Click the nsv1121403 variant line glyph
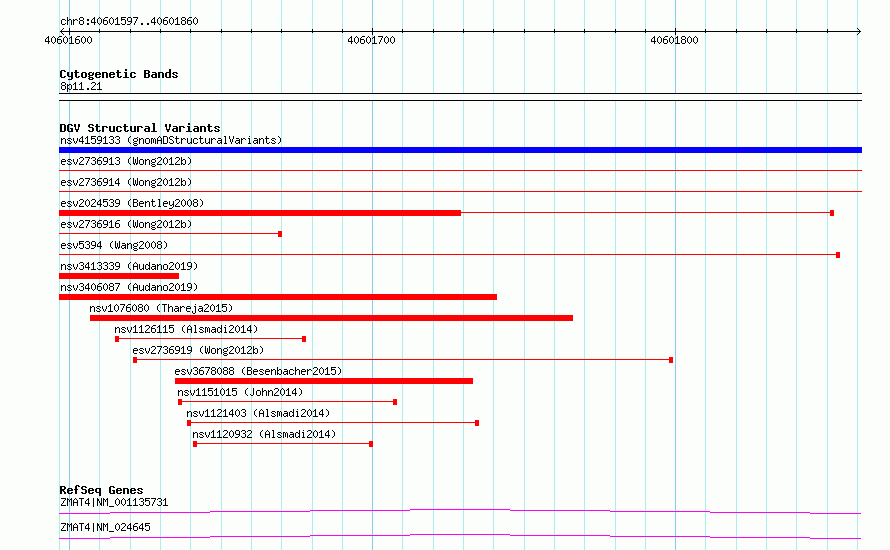This screenshot has height=550, width=890. click(333, 423)
